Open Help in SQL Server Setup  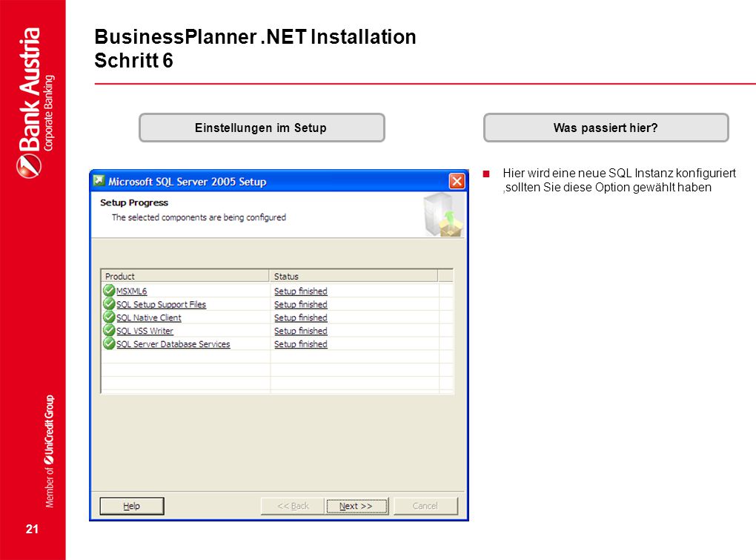pos(132,506)
